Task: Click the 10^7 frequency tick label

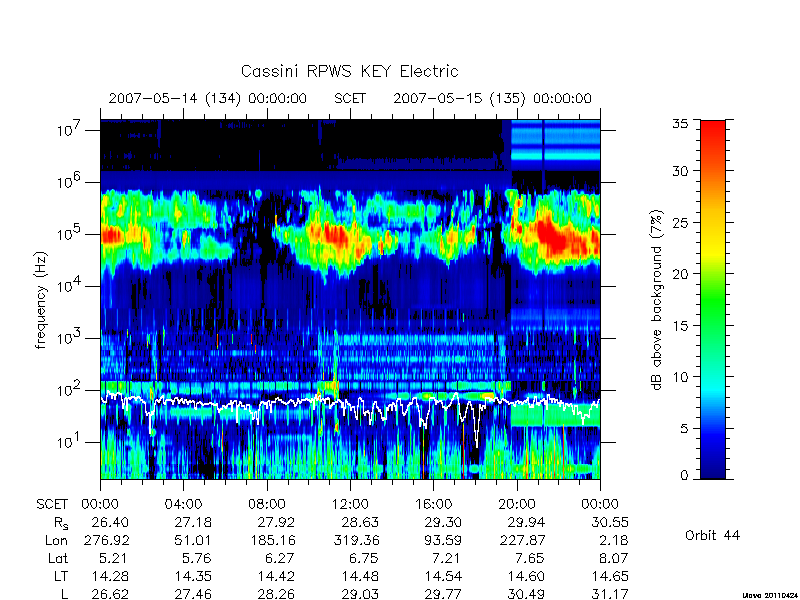Action: pos(70,129)
